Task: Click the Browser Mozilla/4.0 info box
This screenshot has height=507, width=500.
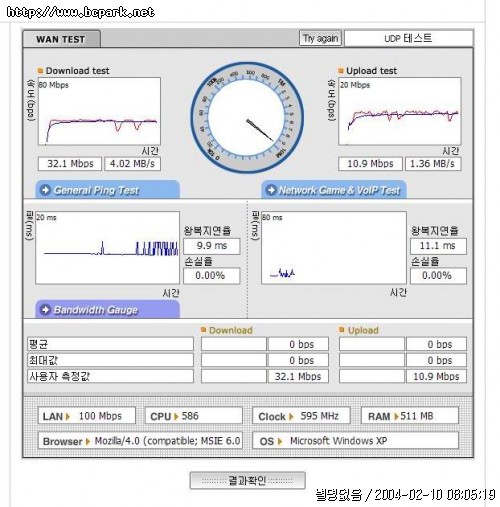Action: pos(140,441)
